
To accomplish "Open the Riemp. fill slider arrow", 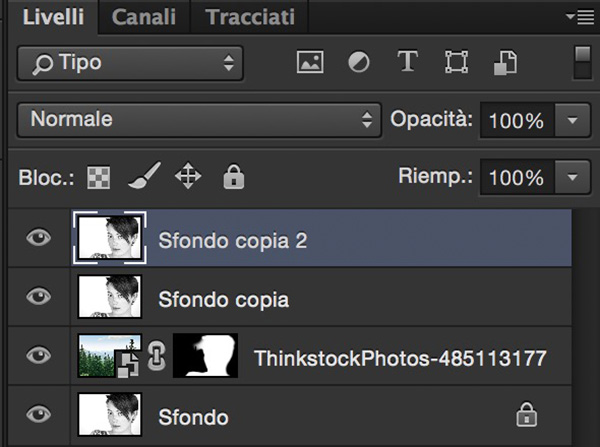I will (572, 177).
